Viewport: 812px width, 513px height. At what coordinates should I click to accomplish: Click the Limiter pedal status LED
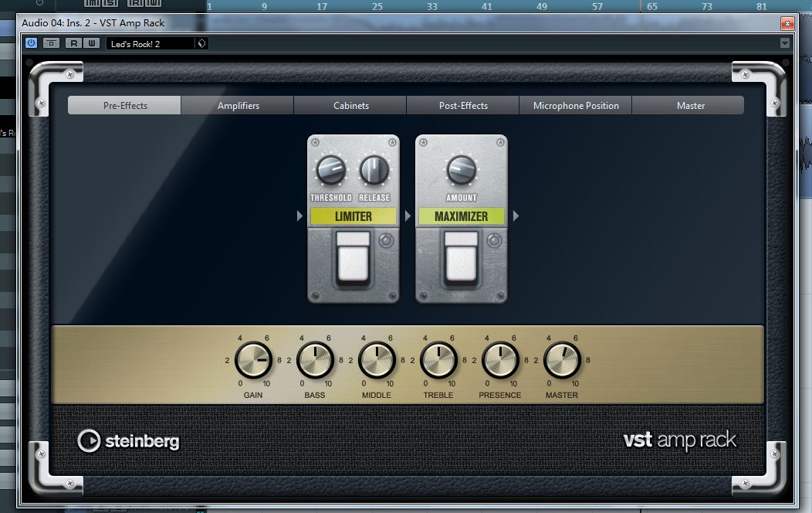tap(386, 240)
